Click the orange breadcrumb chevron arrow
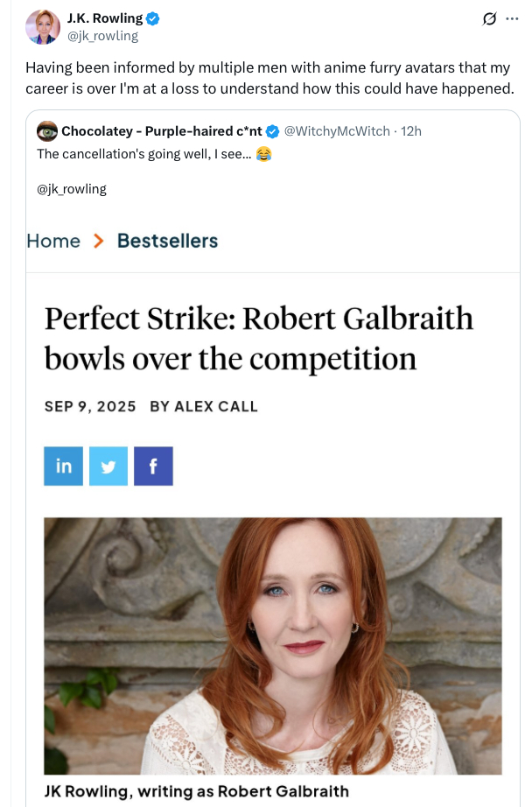The width and height of the screenshot is (532, 807). click(98, 241)
